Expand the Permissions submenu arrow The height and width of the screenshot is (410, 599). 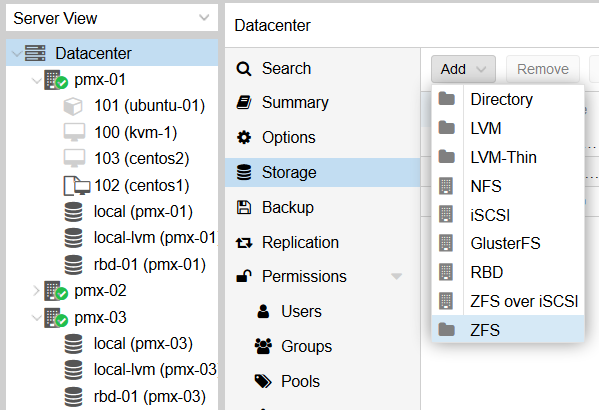tap(397, 276)
